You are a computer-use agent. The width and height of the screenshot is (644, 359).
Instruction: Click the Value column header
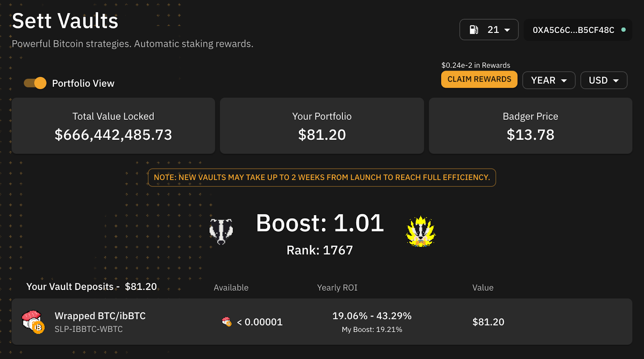pyautogui.click(x=483, y=287)
